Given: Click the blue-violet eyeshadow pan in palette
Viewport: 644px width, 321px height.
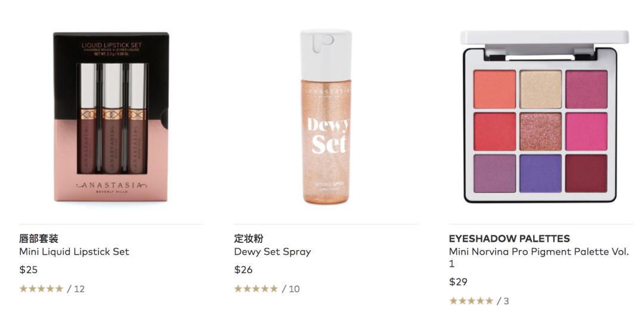Looking at the screenshot, I should coord(540,173).
